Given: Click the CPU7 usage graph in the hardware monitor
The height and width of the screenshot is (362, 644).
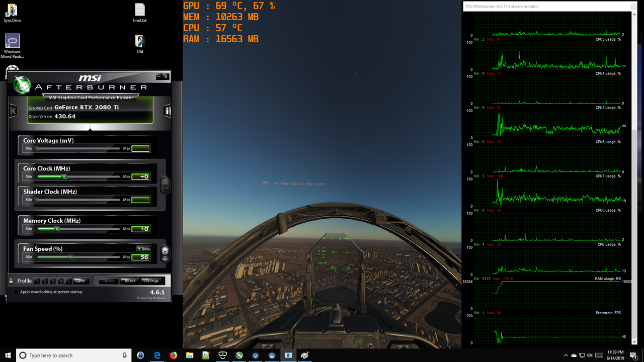Looking at the screenshot, I should (x=547, y=193).
